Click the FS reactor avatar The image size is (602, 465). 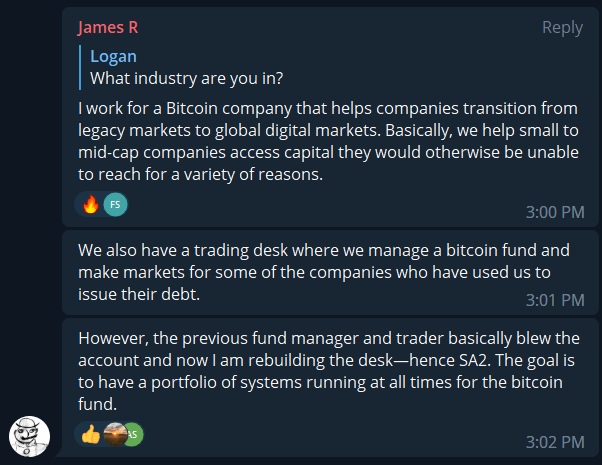pyautogui.click(x=115, y=204)
